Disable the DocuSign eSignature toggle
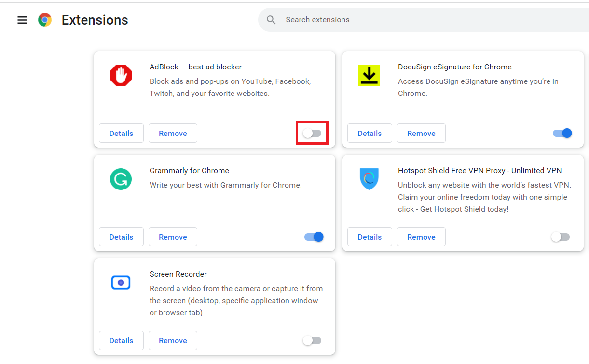Image resolution: width=589 pixels, height=364 pixels. pos(562,133)
